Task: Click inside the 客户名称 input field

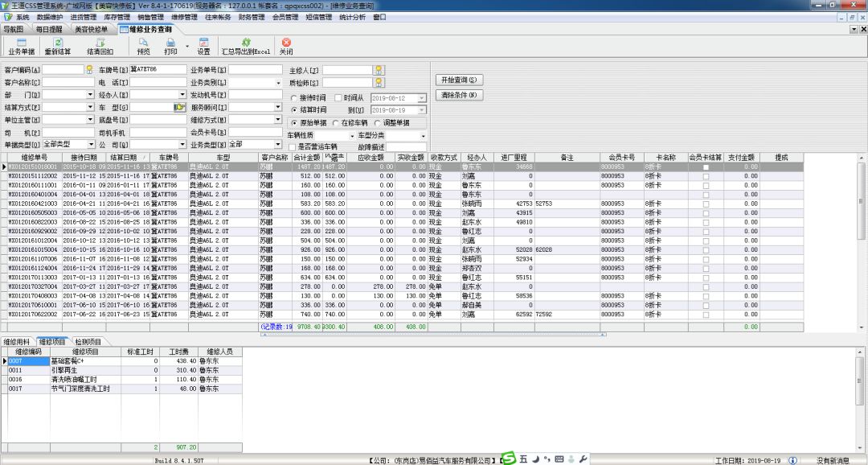Action: (68, 82)
